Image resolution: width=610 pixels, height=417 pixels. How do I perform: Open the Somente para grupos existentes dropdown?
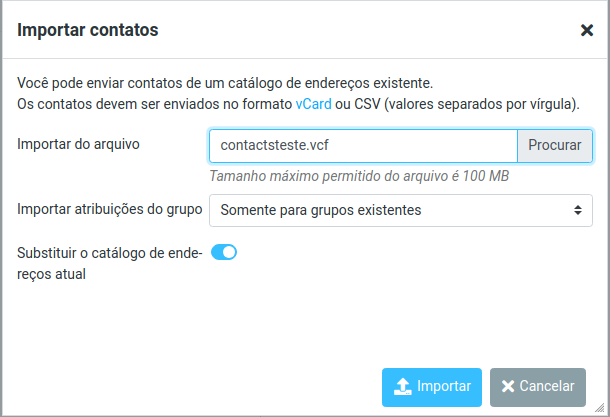401,210
